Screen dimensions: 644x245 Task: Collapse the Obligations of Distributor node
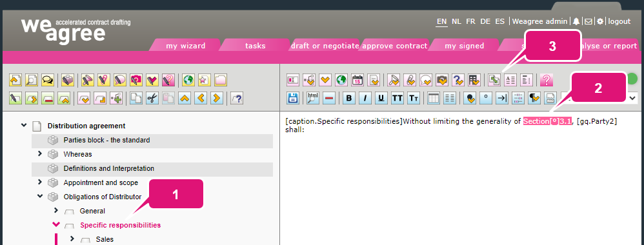point(40,196)
